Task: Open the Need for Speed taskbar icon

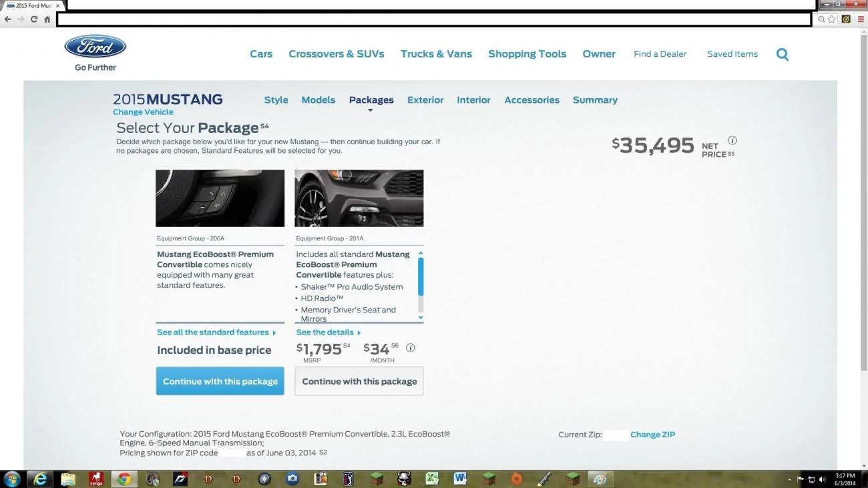Action: tap(180, 479)
